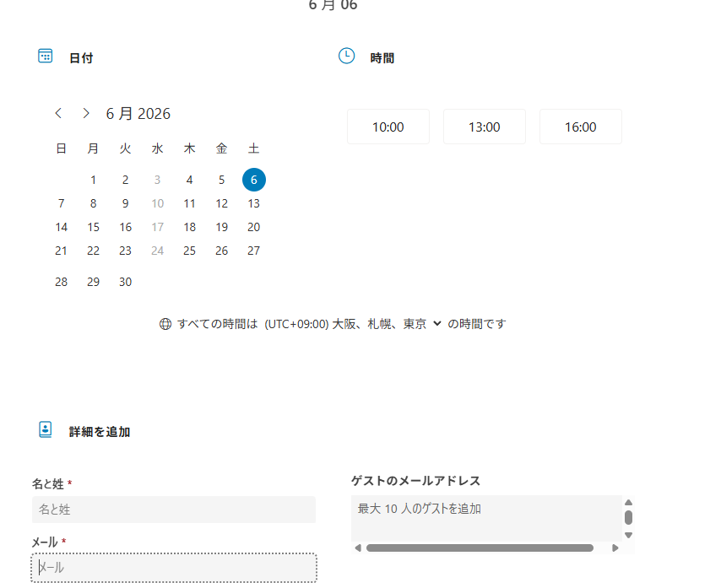Viewport: 721px width, 588px height.
Task: Click the guest box horizontal scrollbar thumb
Action: coord(480,548)
